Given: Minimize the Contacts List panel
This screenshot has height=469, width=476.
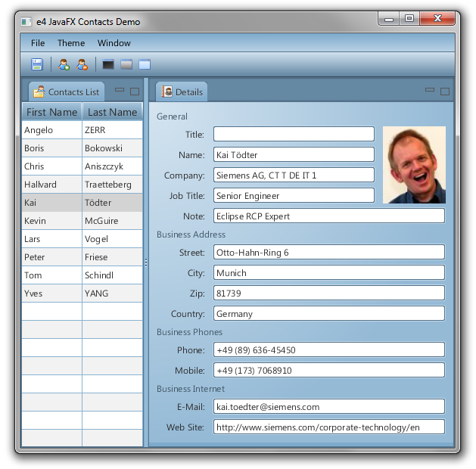Looking at the screenshot, I should point(120,90).
